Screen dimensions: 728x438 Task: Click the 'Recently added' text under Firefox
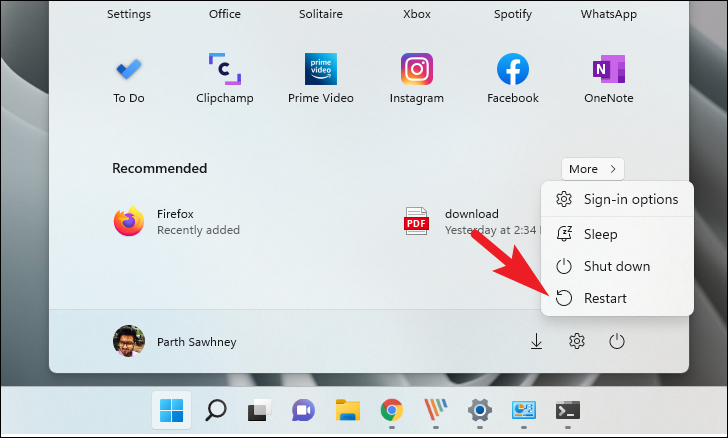pyautogui.click(x=198, y=230)
